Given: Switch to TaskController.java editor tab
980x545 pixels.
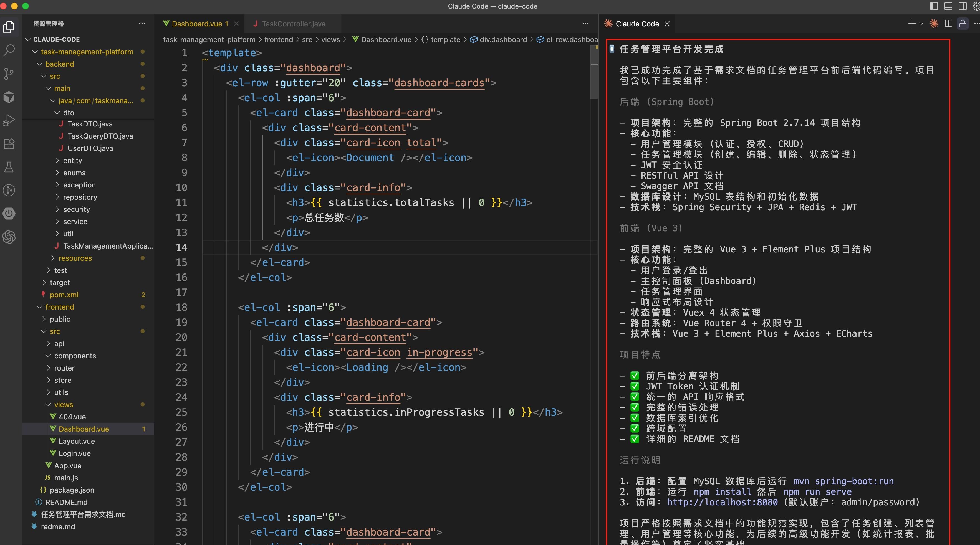Looking at the screenshot, I should coord(293,24).
